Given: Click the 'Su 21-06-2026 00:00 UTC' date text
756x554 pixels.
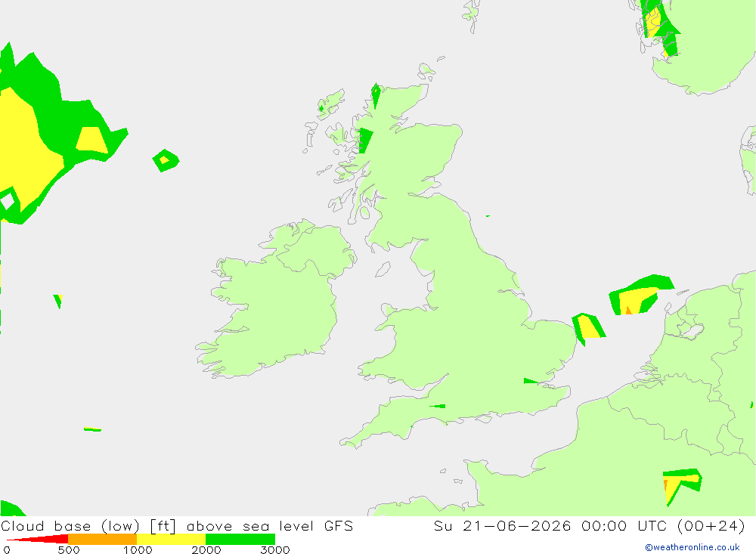Looking at the screenshot, I should coord(550,525).
